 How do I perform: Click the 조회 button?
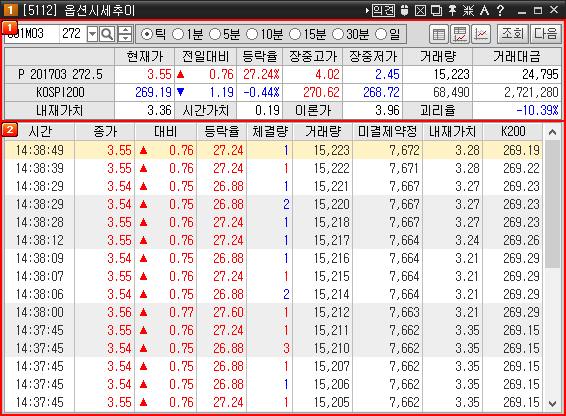point(512,34)
